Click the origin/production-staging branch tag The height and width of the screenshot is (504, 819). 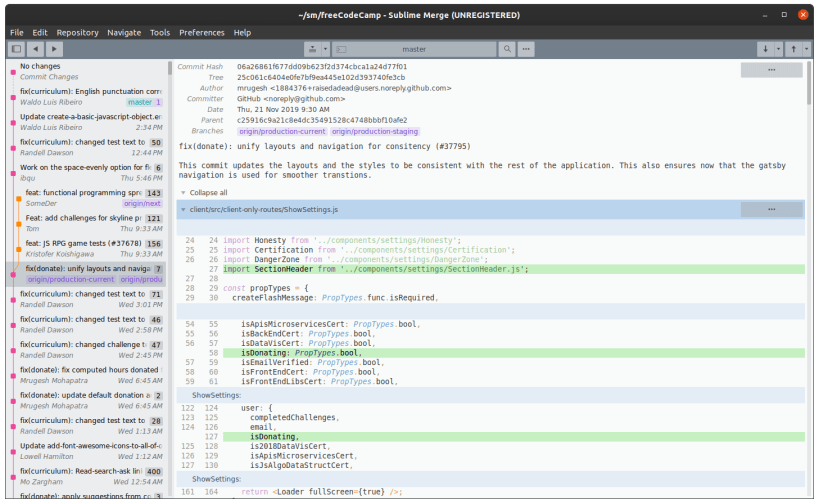pyautogui.click(x=375, y=132)
